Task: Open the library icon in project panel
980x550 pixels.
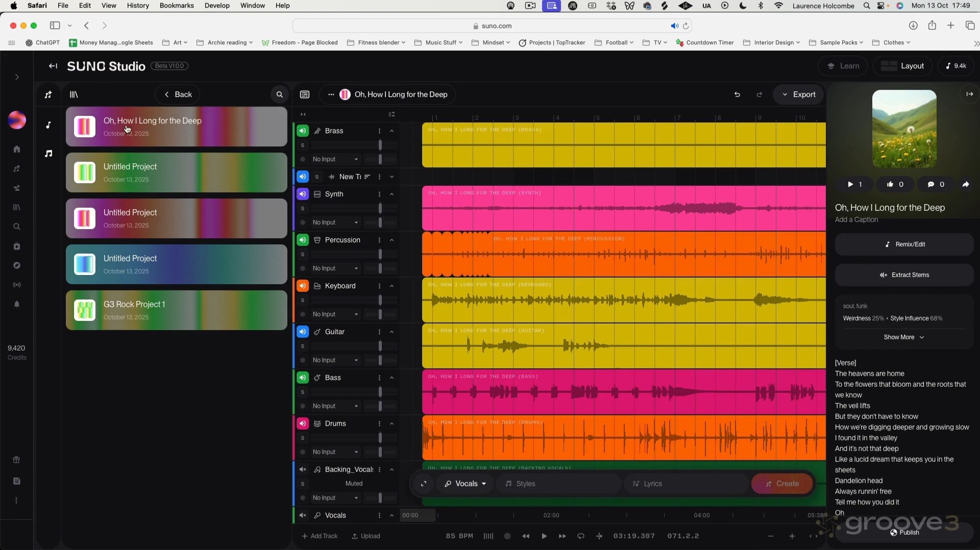Action: (x=74, y=94)
